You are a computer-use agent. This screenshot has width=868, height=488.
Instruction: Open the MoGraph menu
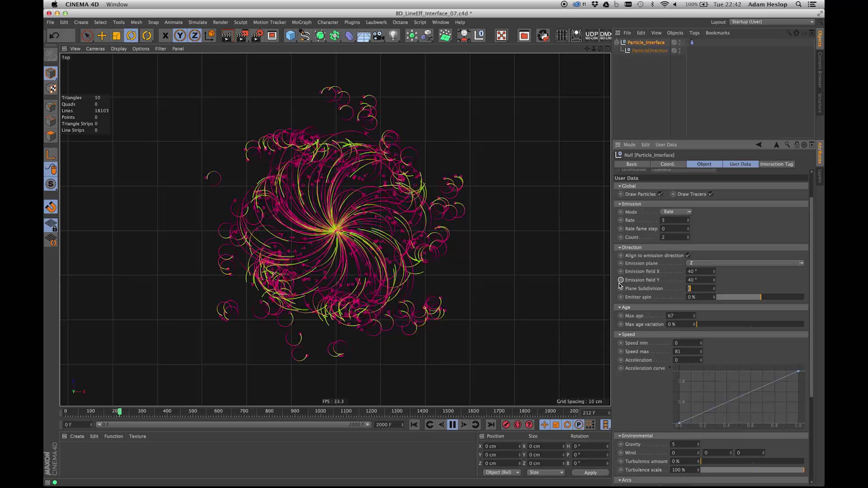click(302, 22)
